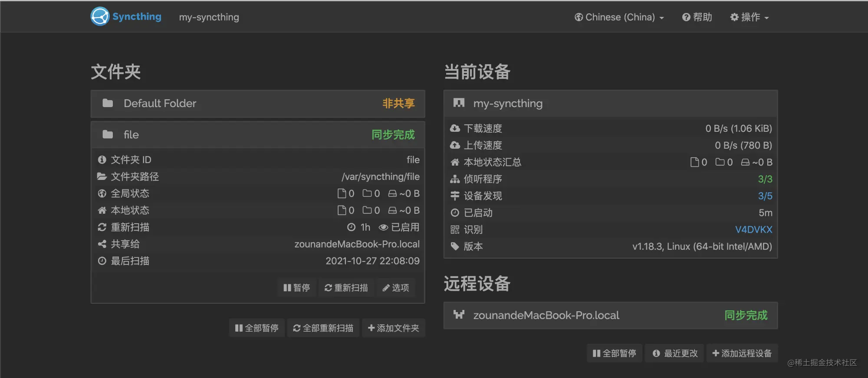This screenshot has height=378, width=868.
Task: Click the home icon beside 本地状态汇总
Action: click(x=455, y=162)
